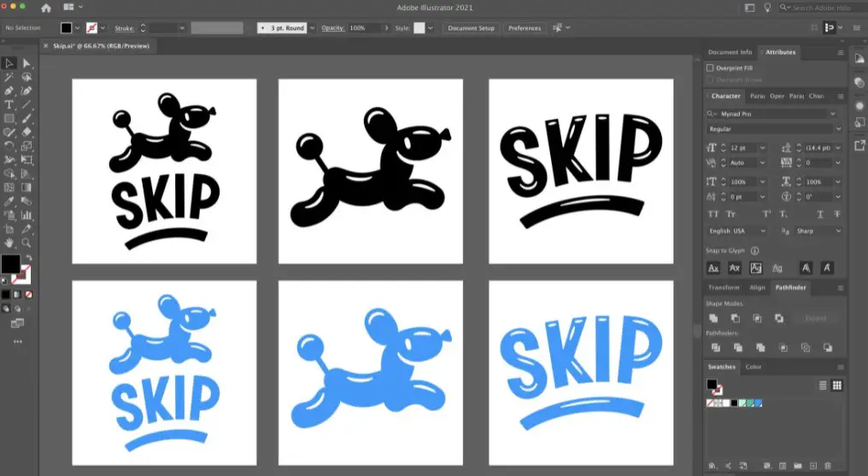Open Edit Toolbar three-dots button
This screenshot has width=868, height=476.
18,342
